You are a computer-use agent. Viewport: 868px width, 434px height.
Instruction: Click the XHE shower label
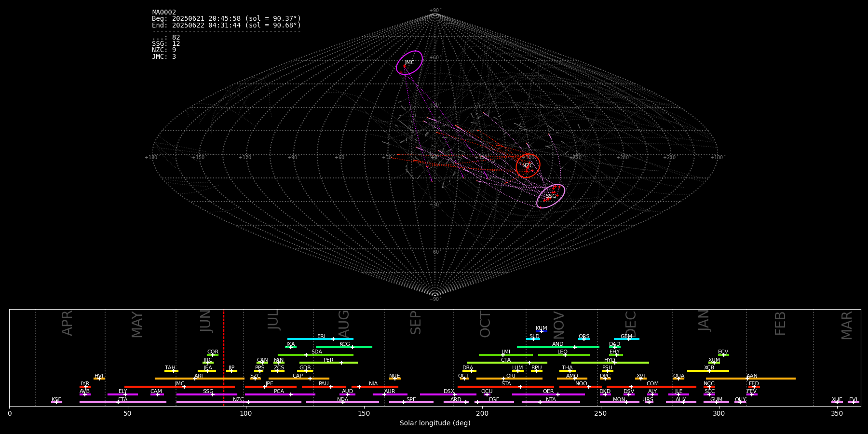[837, 400]
